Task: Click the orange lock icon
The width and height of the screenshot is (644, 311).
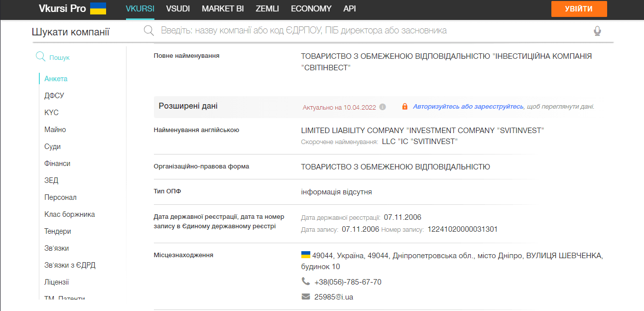Action: pyautogui.click(x=404, y=107)
